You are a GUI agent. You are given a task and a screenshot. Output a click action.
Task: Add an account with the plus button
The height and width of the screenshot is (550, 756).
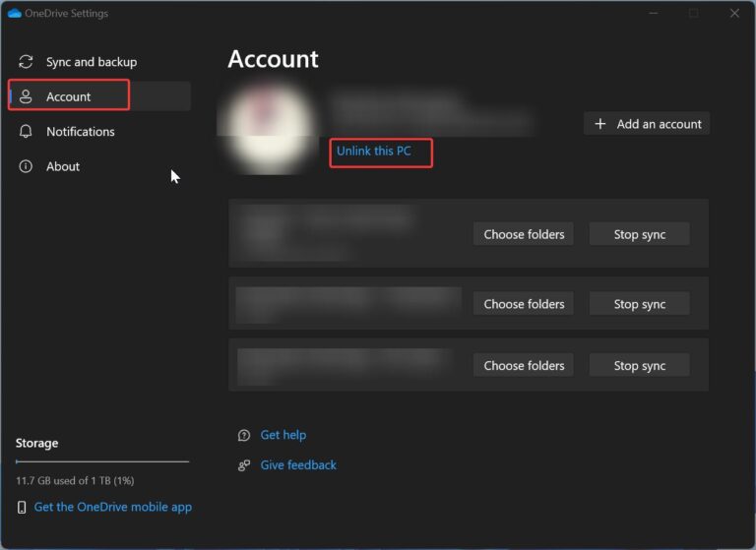click(x=647, y=124)
